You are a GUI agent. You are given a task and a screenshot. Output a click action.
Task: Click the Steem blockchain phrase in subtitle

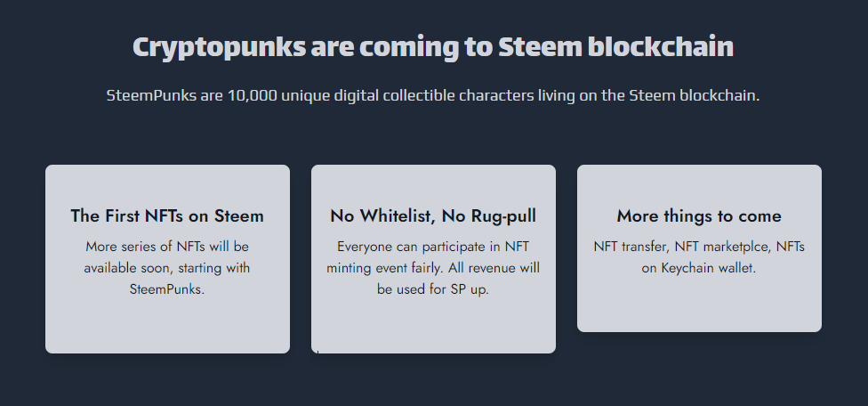(695, 95)
